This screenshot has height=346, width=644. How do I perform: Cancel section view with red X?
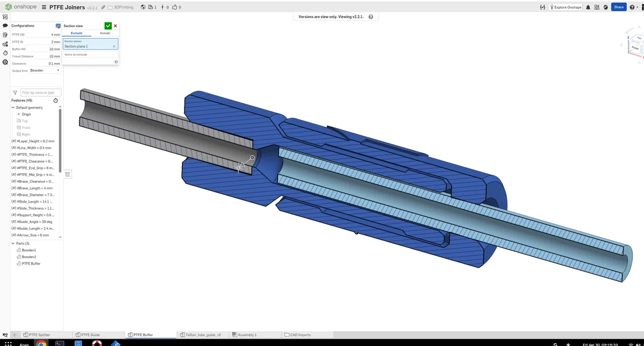point(115,25)
